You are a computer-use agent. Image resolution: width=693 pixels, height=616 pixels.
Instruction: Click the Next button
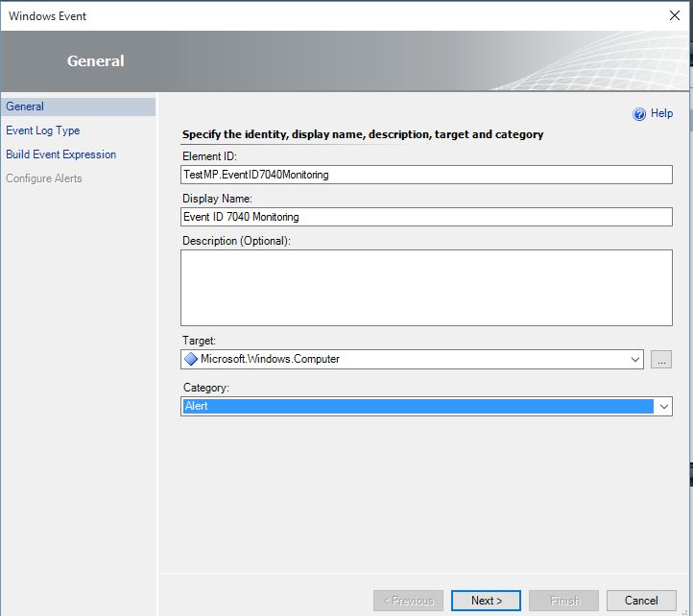coord(486,601)
